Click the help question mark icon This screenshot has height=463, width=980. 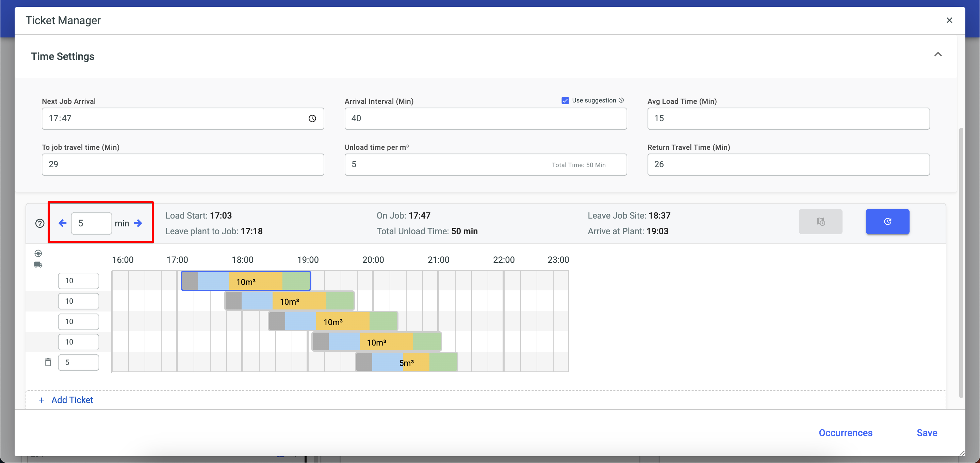point(40,224)
